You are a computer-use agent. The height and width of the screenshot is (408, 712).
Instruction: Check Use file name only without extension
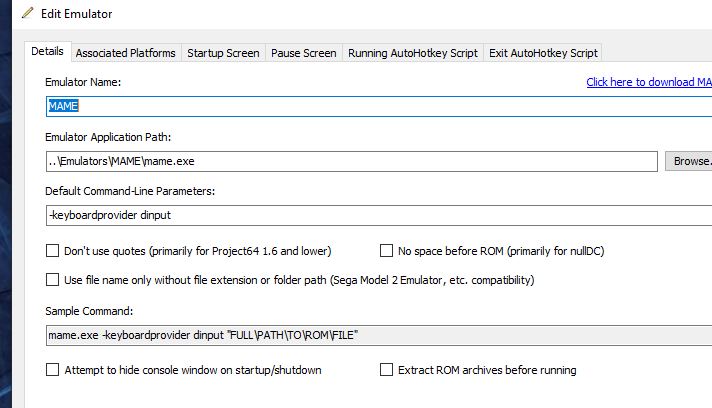click(52, 280)
